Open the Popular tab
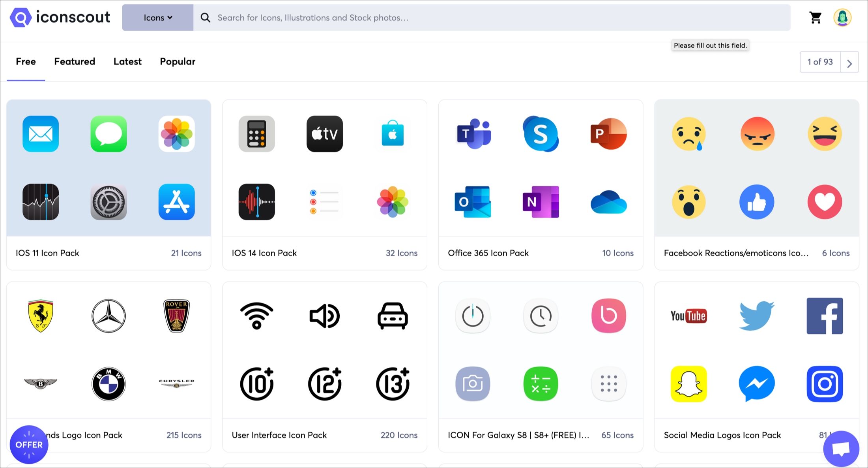The height and width of the screenshot is (468, 868). (x=178, y=62)
